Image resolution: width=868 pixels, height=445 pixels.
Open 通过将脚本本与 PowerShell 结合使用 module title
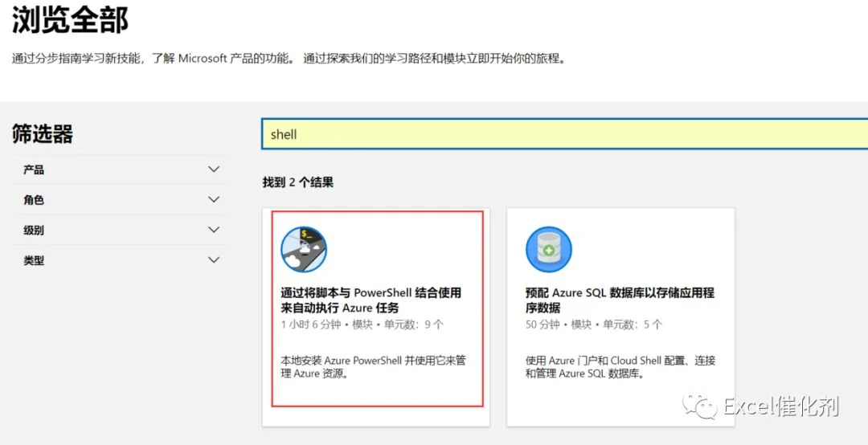[x=371, y=300]
